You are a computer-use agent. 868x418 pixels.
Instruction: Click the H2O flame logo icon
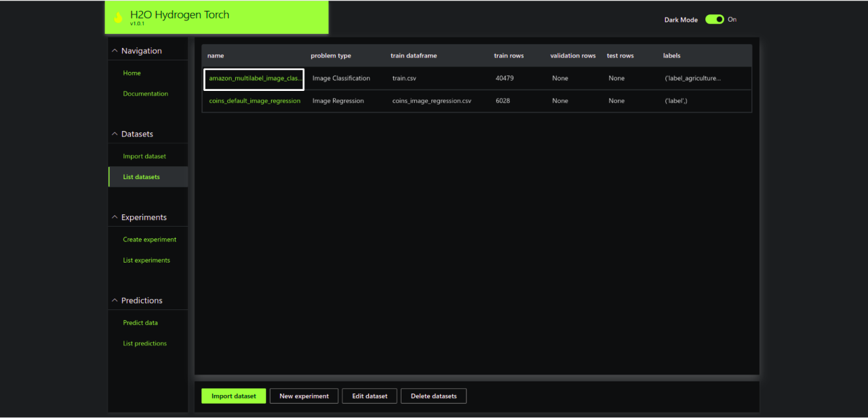[x=118, y=18]
